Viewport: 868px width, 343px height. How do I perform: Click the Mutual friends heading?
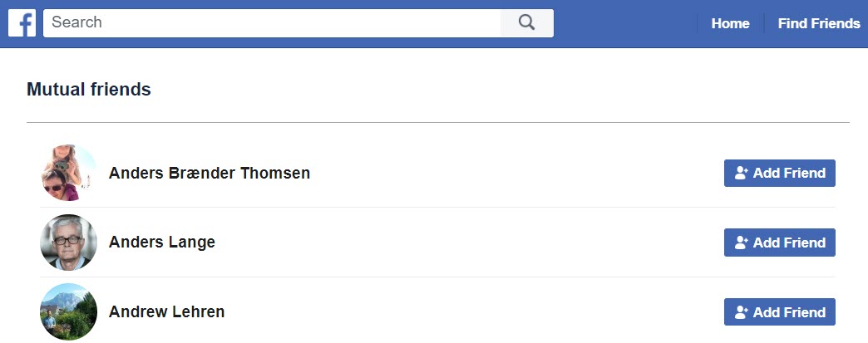click(89, 89)
